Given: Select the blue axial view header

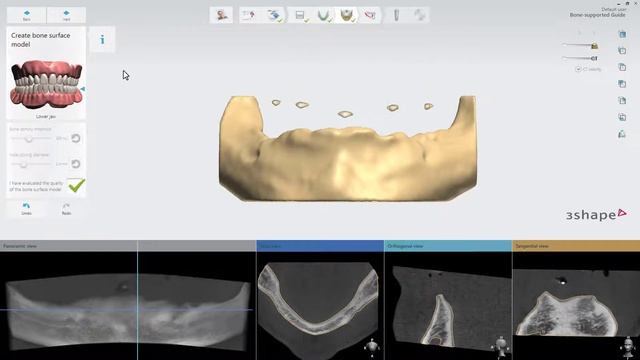Looking at the screenshot, I should point(320,246).
